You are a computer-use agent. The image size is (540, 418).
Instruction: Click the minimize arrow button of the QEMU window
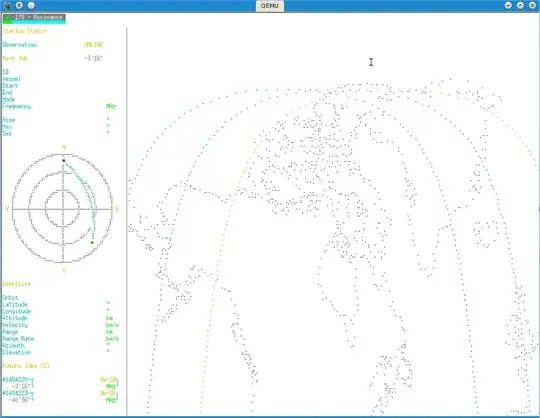tap(508, 5)
